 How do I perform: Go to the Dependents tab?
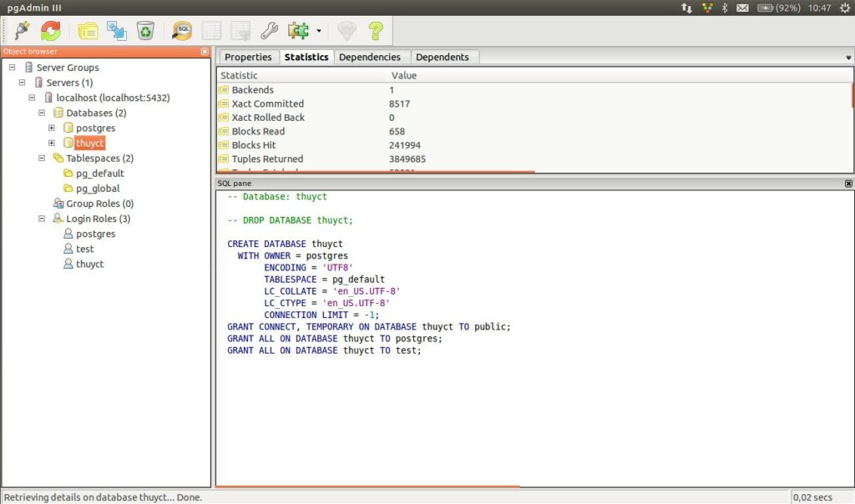pyautogui.click(x=443, y=58)
